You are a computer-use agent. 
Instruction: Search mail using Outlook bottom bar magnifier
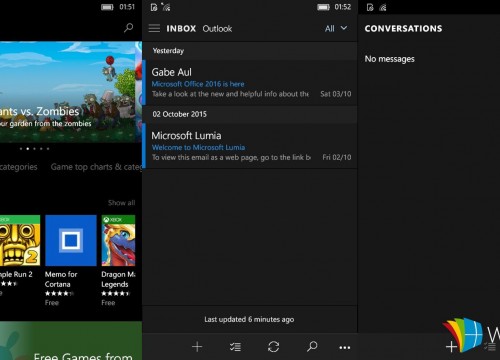pos(312,347)
